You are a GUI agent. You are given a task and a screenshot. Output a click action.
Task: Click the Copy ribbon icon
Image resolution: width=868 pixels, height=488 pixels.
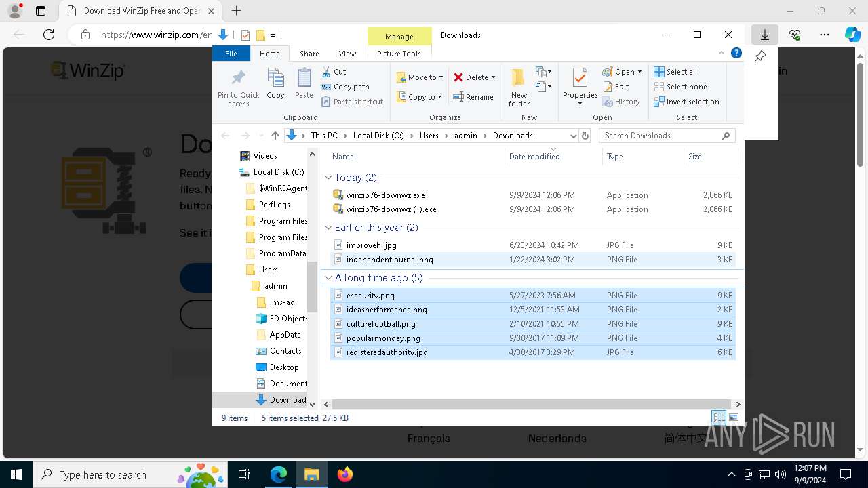[275, 78]
